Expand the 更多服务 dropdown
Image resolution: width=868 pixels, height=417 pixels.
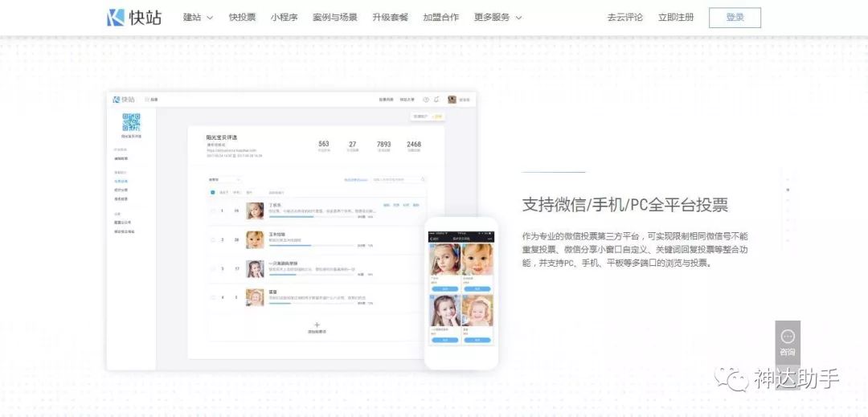click(497, 17)
